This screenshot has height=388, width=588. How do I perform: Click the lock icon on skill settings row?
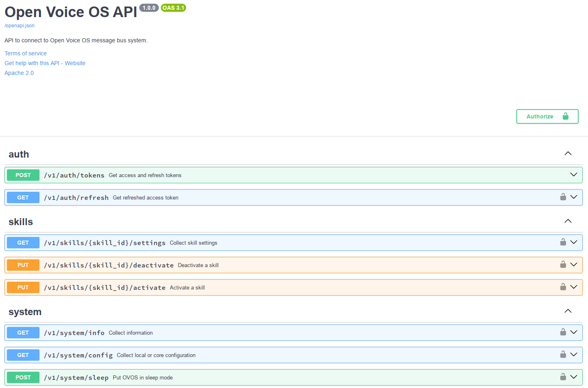pos(563,242)
